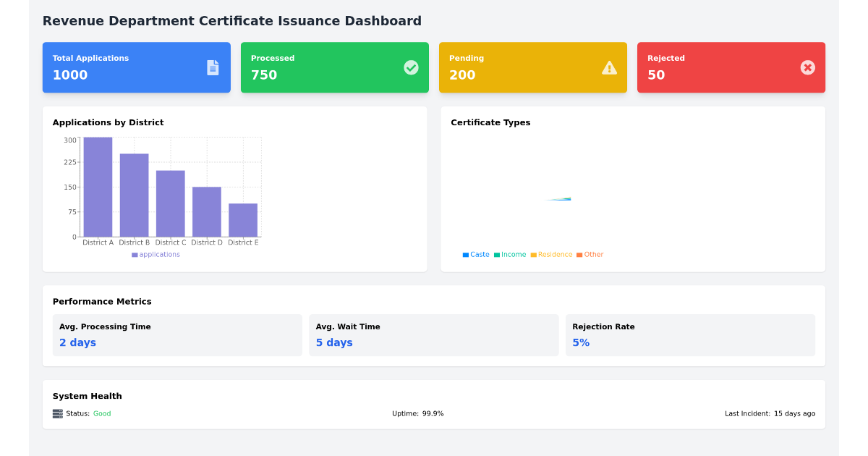This screenshot has width=868, height=456.
Task: Click the Avg. Wait Time metric box
Action: pos(433,335)
